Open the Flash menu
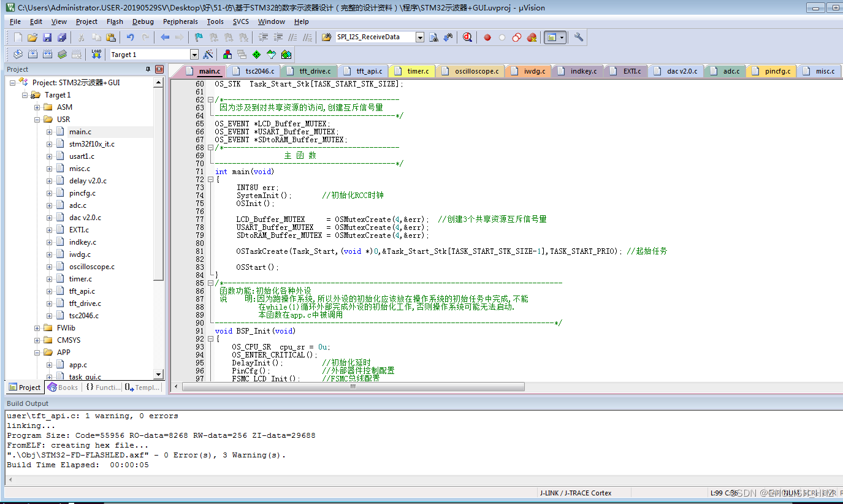Image resolution: width=843 pixels, height=504 pixels. pyautogui.click(x=115, y=21)
